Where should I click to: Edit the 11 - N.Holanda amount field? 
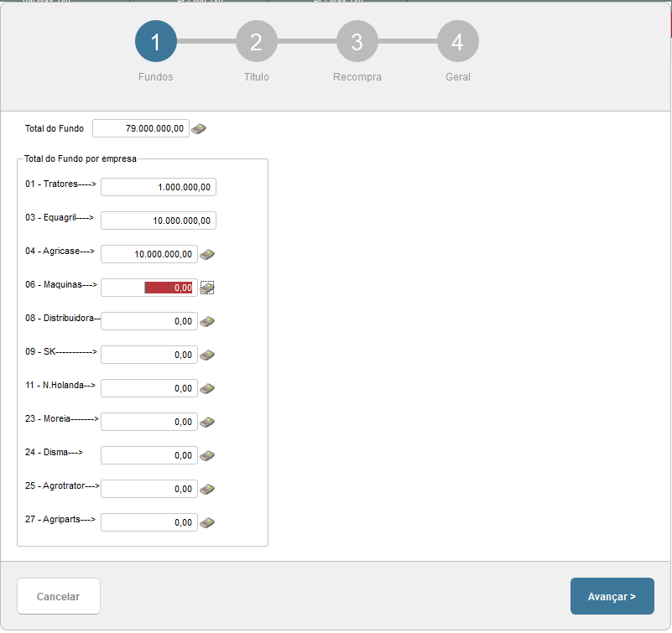(149, 388)
